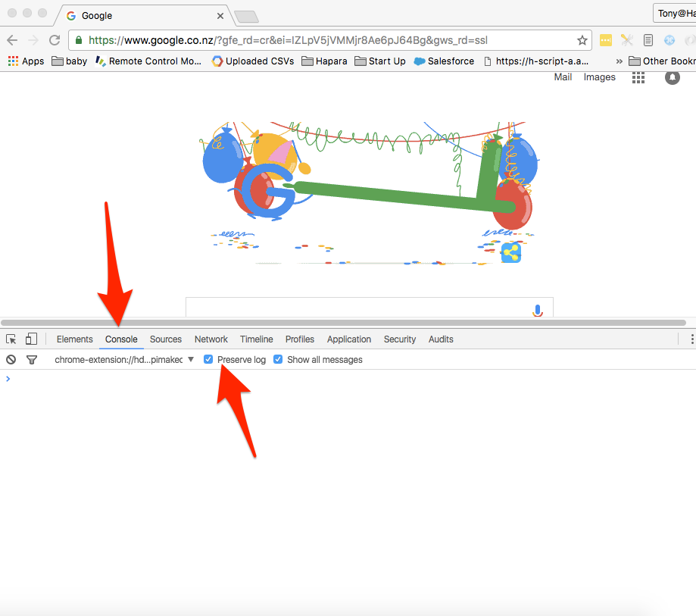Screen dimensions: 696x616
Task: Switch to the Timeline tab
Action: 257,339
